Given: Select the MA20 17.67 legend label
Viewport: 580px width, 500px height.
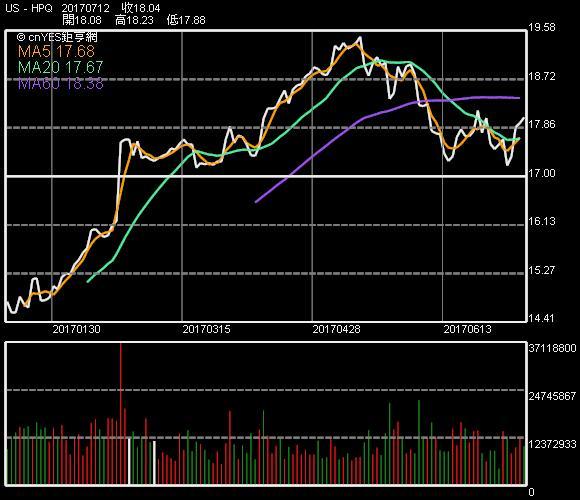Looking at the screenshot, I should [60, 67].
